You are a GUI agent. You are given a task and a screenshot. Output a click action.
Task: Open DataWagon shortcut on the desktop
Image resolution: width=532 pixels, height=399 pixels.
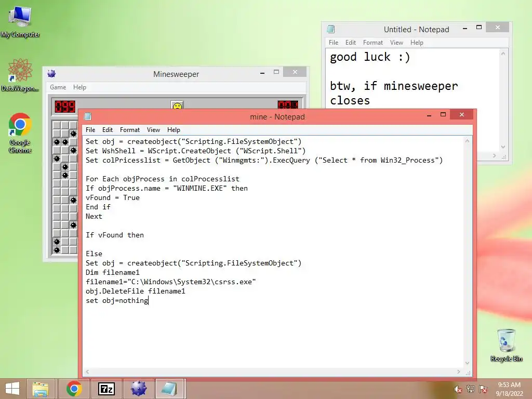click(20, 75)
